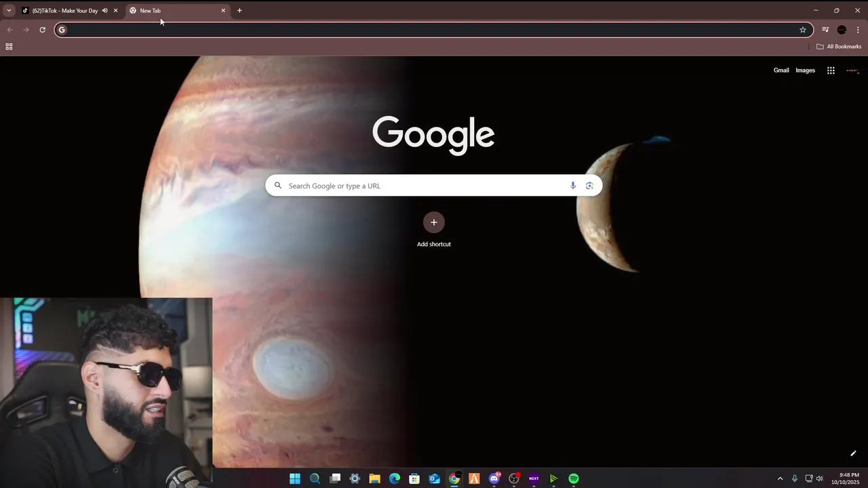Open the Chrome profile avatar

(842, 30)
